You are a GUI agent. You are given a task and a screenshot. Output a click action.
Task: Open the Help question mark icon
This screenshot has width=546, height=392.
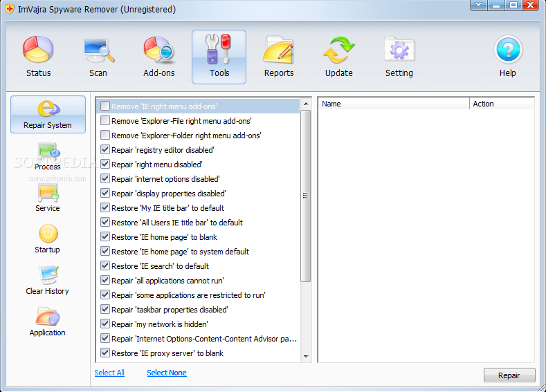pos(508,50)
